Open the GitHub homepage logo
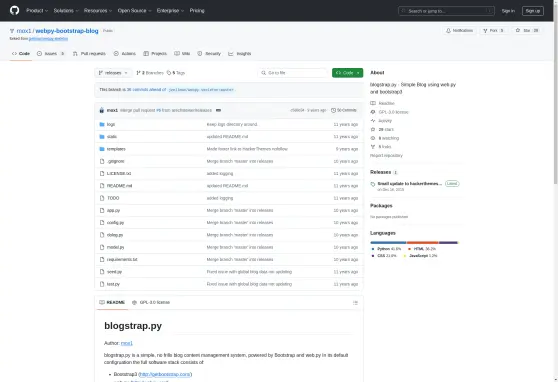 (x=15, y=10)
